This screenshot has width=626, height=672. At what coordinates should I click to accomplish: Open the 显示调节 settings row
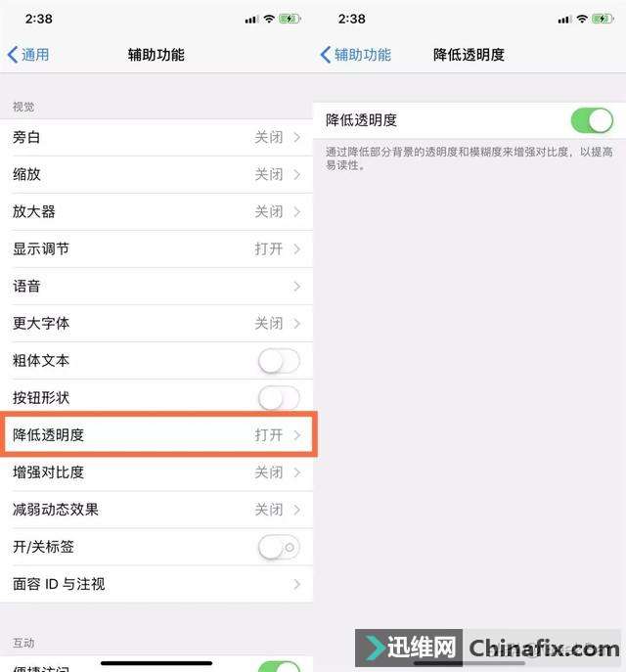pos(156,249)
